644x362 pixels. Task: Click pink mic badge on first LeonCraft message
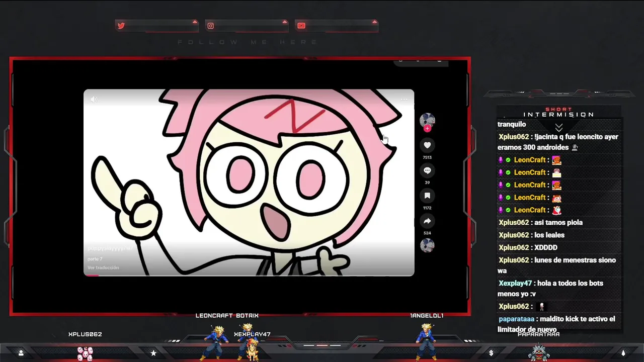coord(501,160)
